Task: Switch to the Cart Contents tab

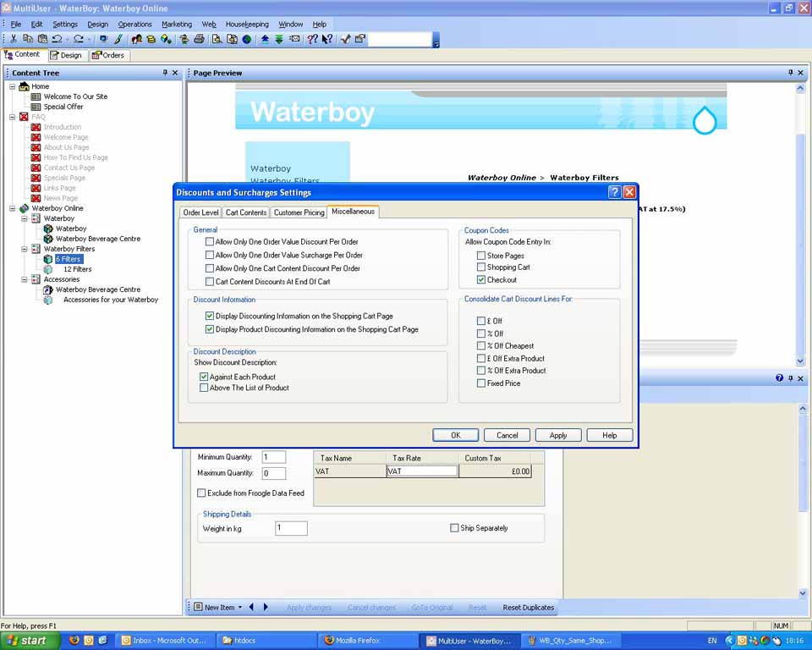Action: pos(246,212)
